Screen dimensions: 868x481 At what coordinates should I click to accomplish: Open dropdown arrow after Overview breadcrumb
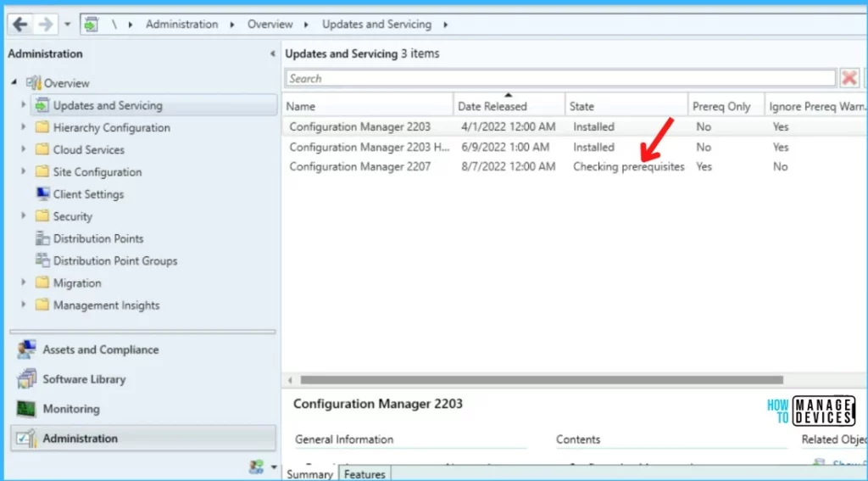point(307,25)
